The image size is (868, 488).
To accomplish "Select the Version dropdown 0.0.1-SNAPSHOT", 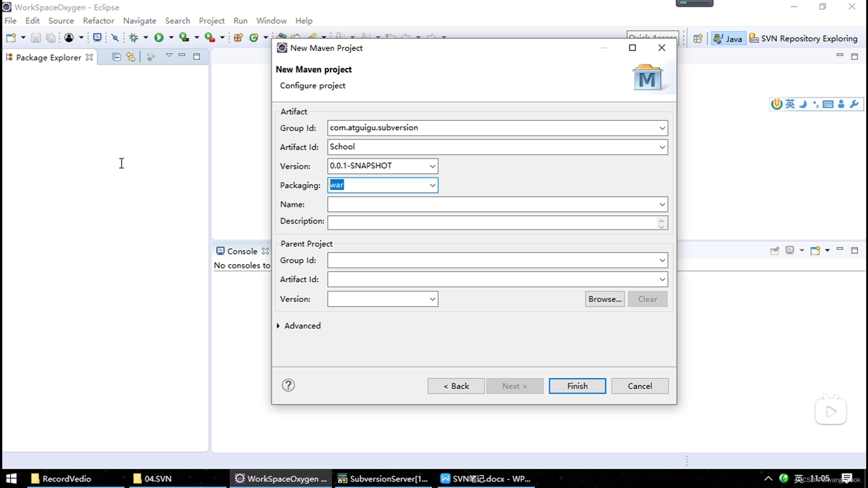I will (x=383, y=166).
